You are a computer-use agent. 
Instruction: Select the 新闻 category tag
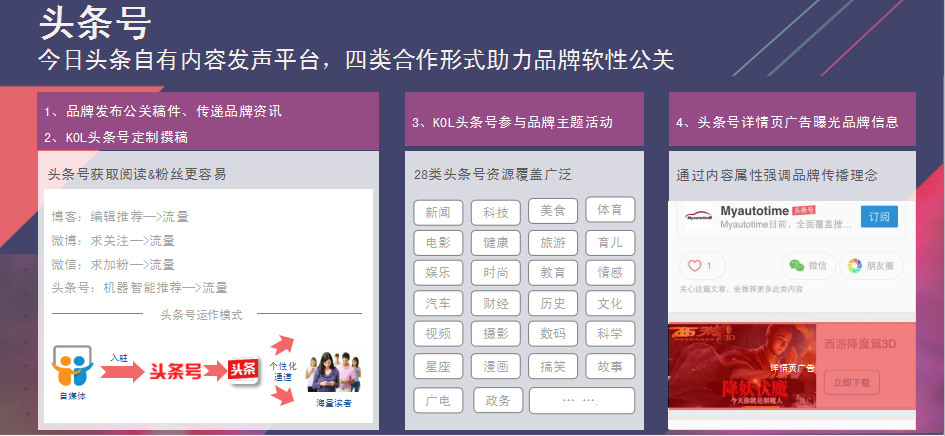[x=438, y=212]
